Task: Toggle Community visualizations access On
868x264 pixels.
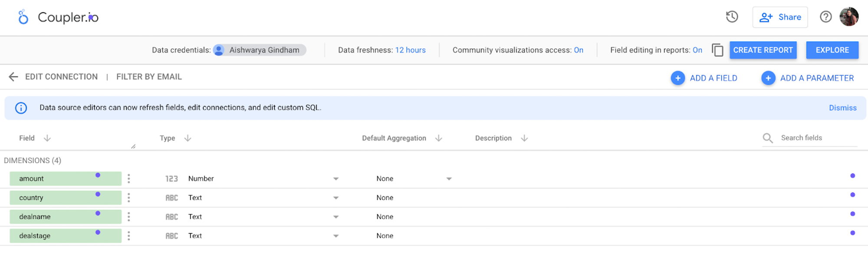Action: click(x=579, y=50)
